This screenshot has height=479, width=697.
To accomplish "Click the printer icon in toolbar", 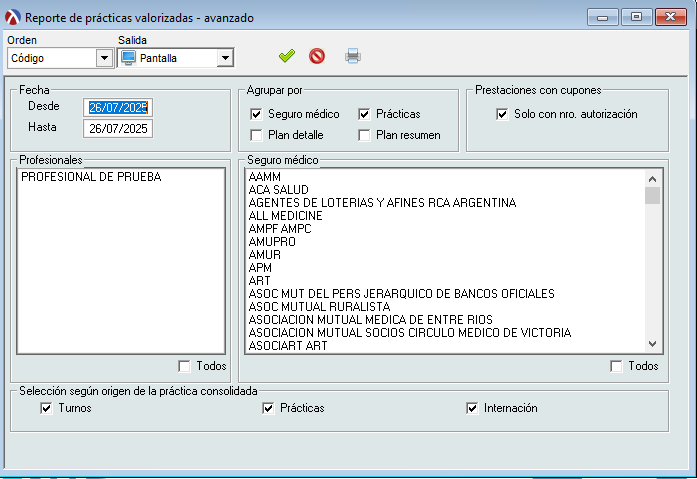I will pos(353,56).
